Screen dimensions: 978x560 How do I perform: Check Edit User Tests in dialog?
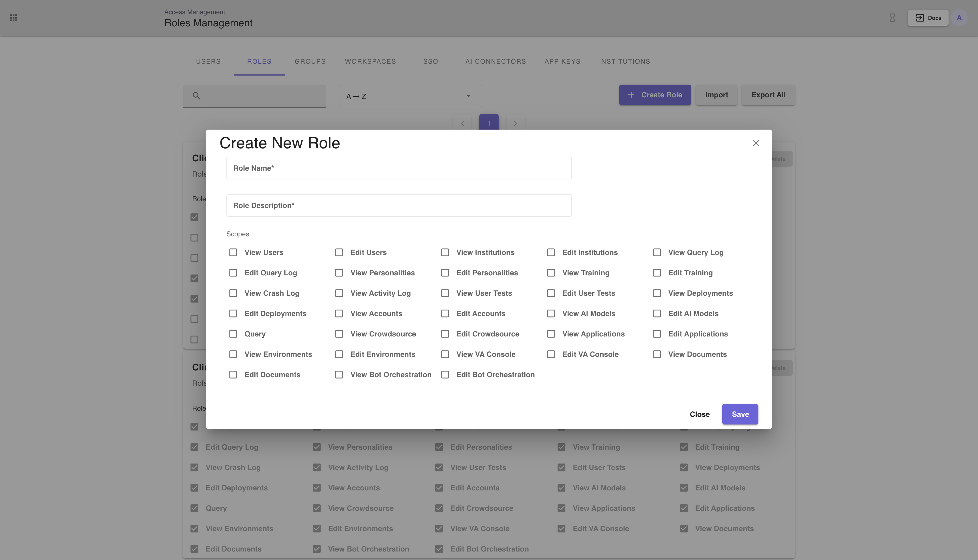point(551,293)
